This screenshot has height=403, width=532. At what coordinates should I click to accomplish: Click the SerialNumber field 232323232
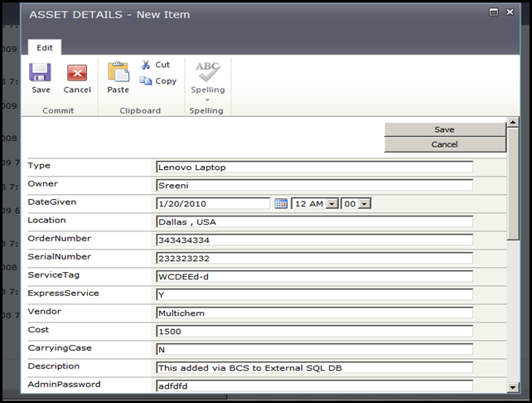(315, 259)
